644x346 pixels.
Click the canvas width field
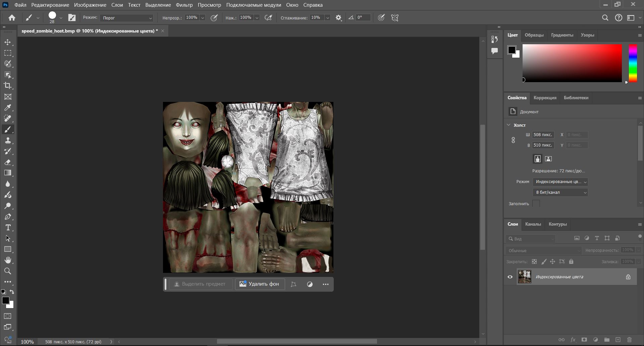543,135
